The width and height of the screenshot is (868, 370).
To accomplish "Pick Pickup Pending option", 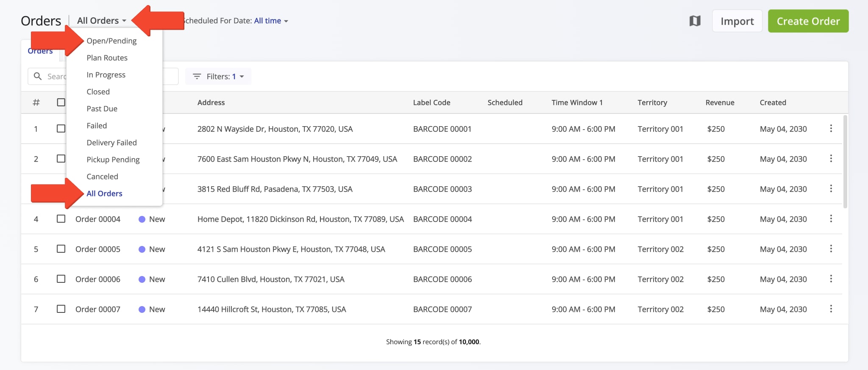I will click(113, 159).
